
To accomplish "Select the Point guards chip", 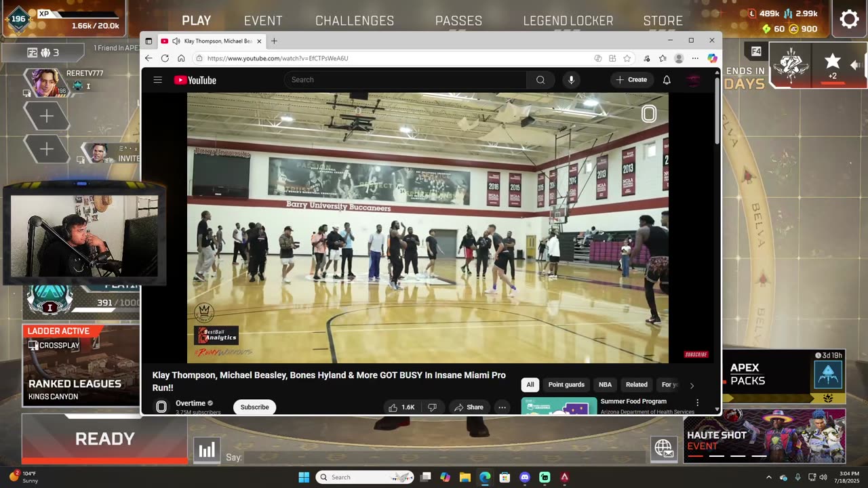I will pyautogui.click(x=566, y=385).
